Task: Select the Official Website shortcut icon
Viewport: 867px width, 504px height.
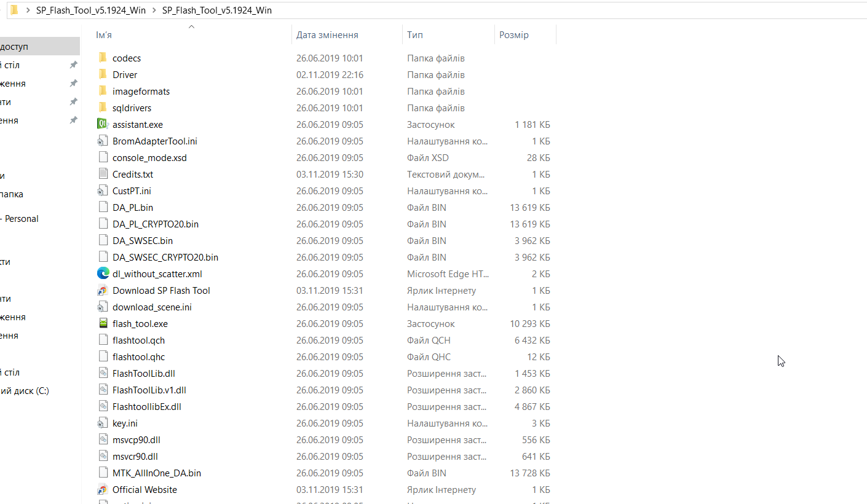Action: coord(103,489)
